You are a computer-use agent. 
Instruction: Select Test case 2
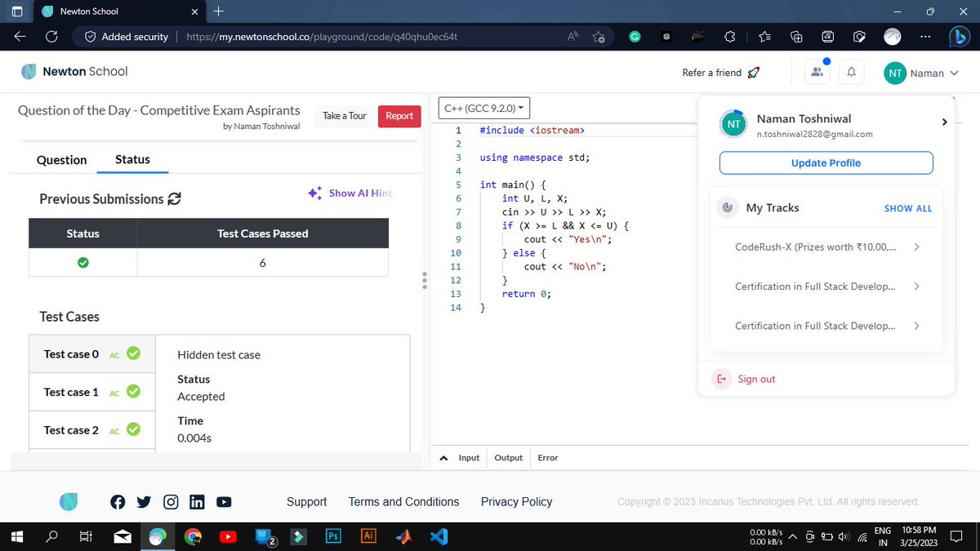pyautogui.click(x=92, y=430)
